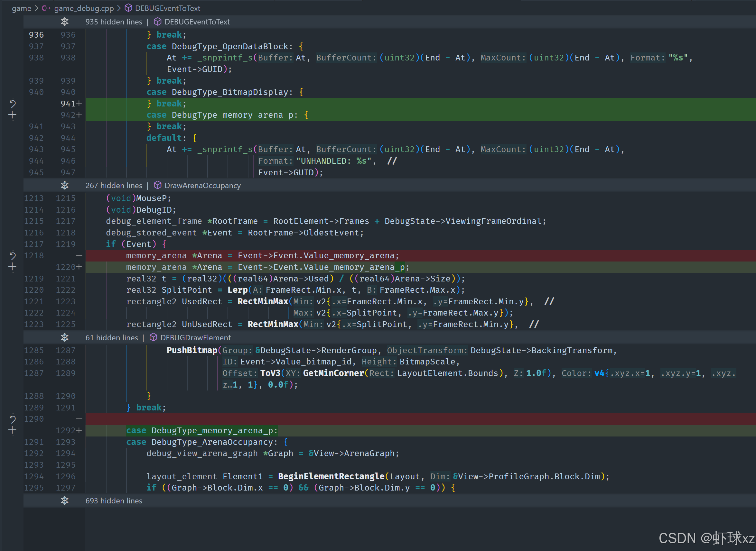Revert the change at line 1218
This screenshot has height=551, width=756.
[x=12, y=256]
